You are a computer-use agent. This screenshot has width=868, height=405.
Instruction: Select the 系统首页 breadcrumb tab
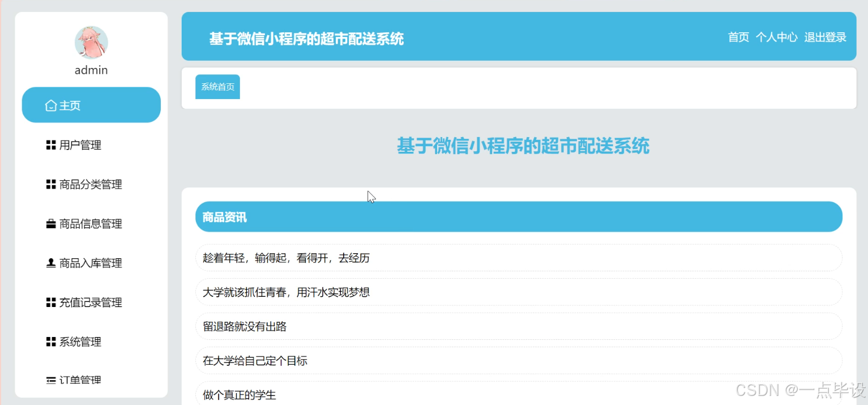tap(217, 87)
